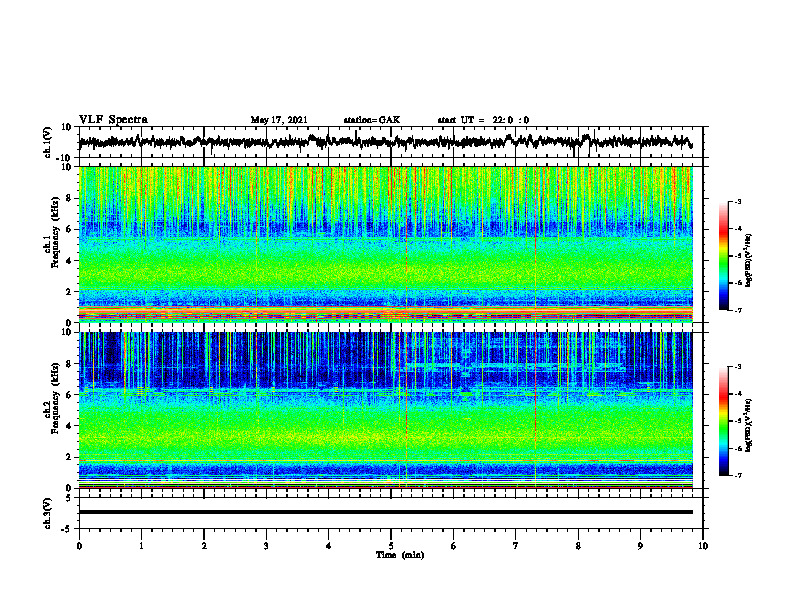Click the "2" kHz tick of ch.1 spectrogram

[70, 292]
